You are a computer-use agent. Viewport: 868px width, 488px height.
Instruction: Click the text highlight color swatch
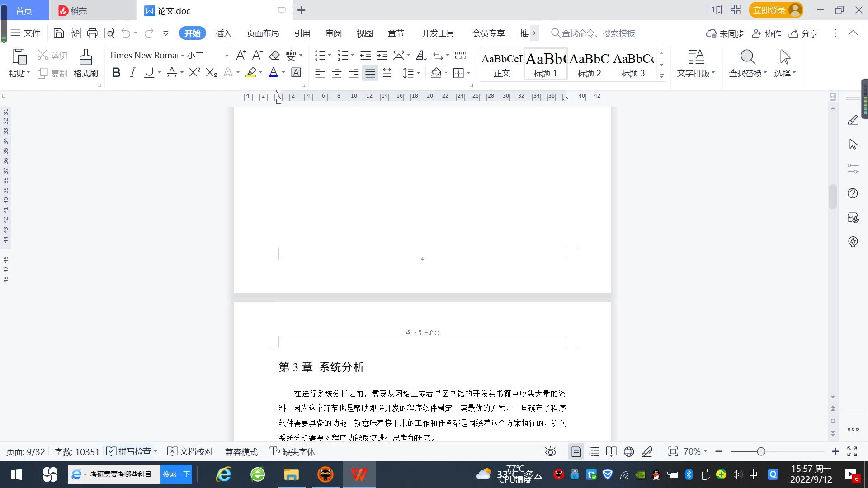click(251, 72)
